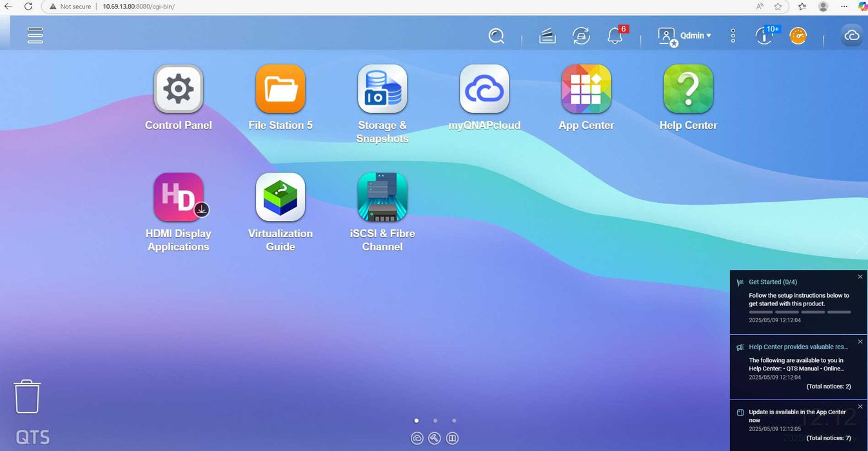Click the Get Started checkered flag icon
Image resolution: width=868 pixels, height=451 pixels.
(740, 282)
